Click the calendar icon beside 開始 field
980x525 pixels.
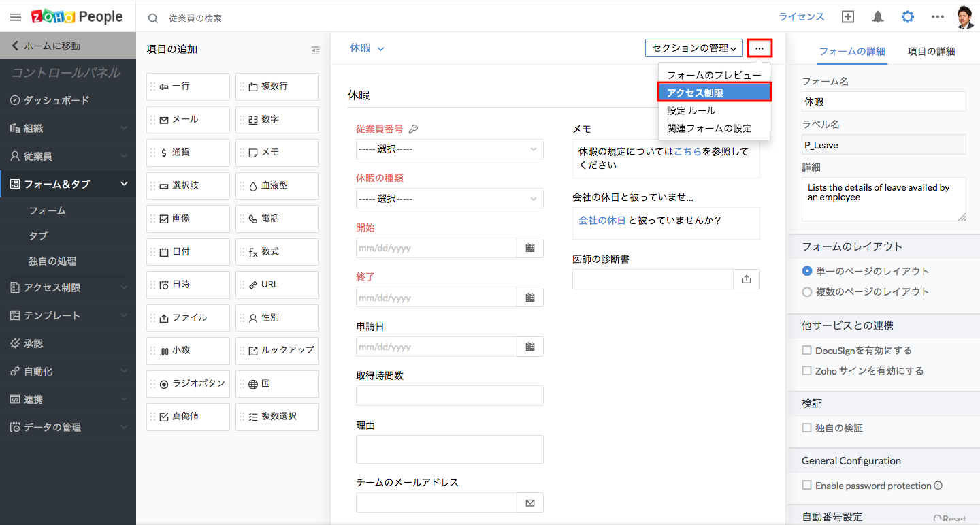pos(530,248)
